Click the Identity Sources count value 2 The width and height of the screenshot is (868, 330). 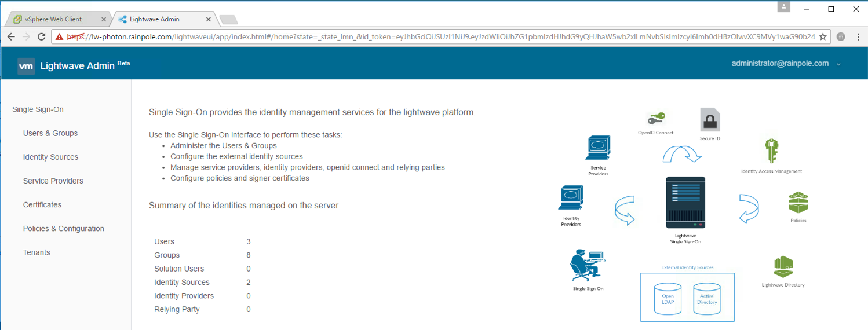(x=249, y=282)
